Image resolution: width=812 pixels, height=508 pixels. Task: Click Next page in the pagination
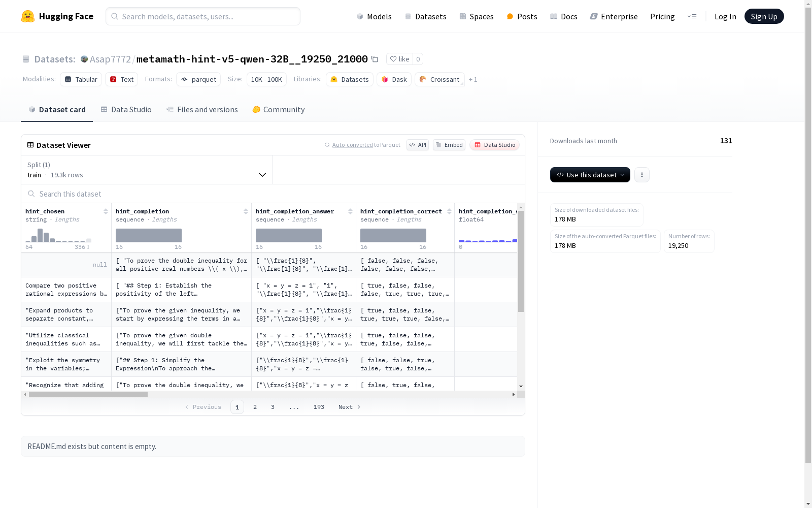point(350,407)
